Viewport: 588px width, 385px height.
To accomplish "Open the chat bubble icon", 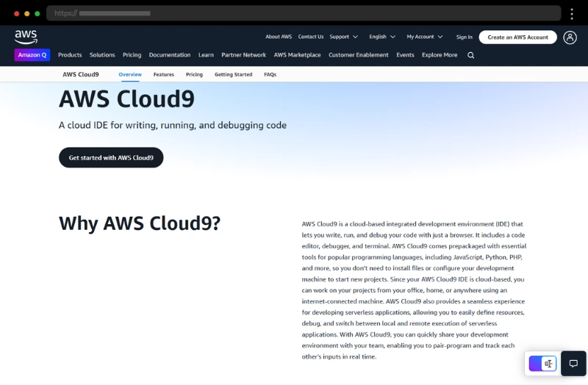I will [x=573, y=363].
